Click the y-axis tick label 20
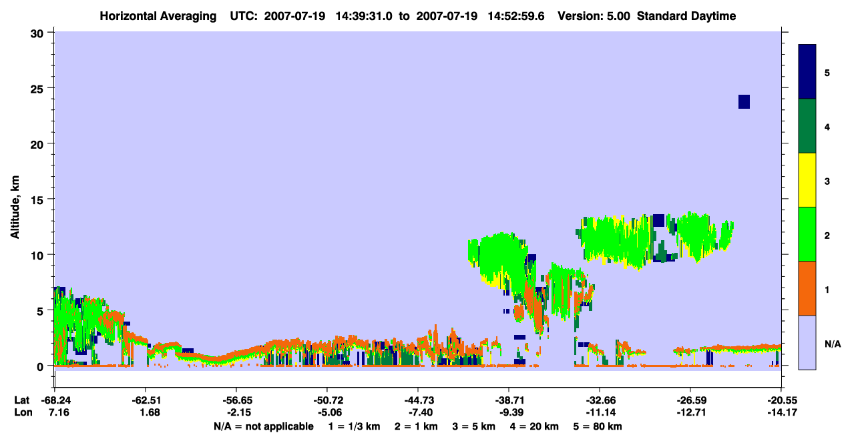Image resolution: width=868 pixels, height=445 pixels. pos(39,143)
